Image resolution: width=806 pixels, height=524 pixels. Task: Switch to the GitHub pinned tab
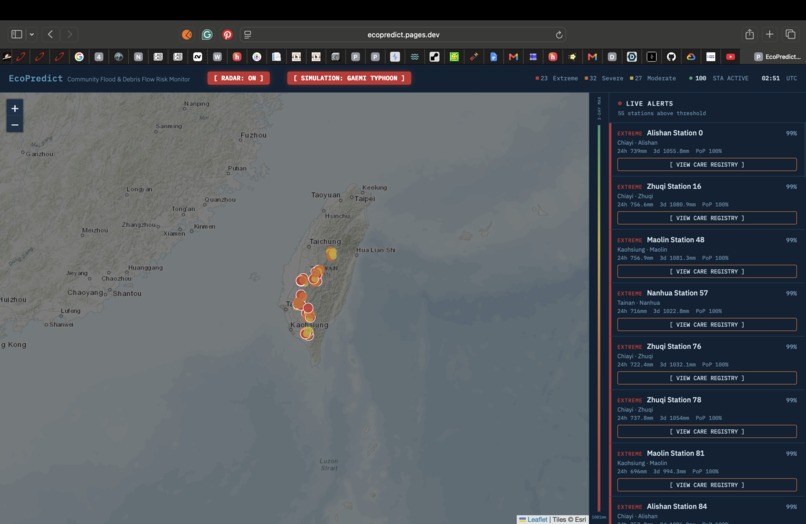(x=671, y=57)
